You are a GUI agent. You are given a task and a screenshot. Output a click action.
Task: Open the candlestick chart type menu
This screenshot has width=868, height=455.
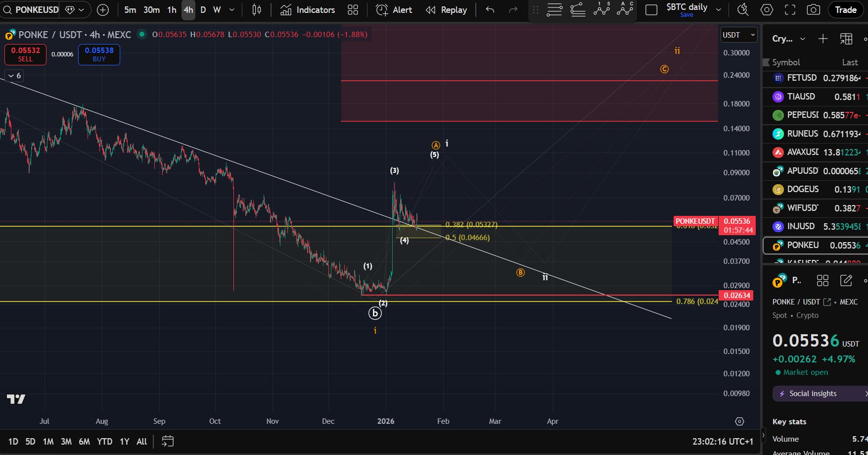pyautogui.click(x=257, y=10)
